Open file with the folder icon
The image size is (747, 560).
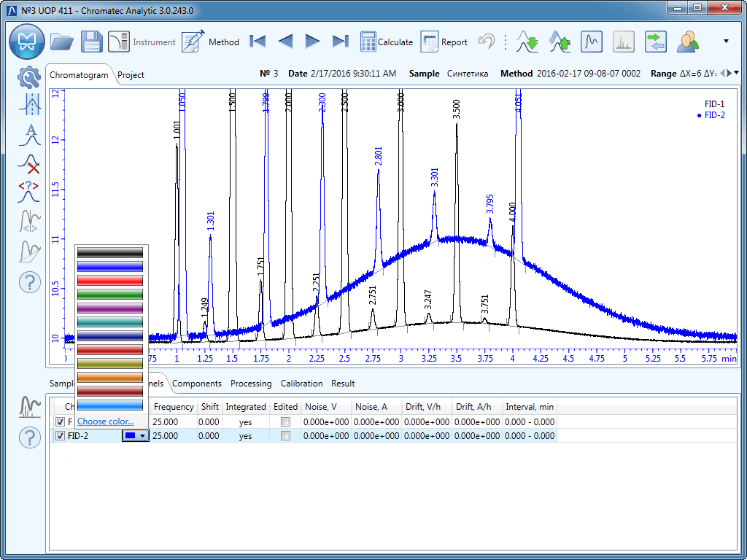click(x=62, y=42)
